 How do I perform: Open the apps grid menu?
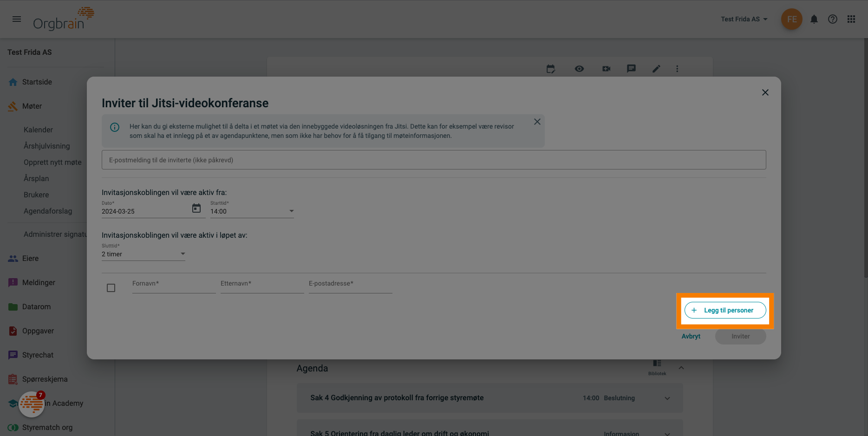(851, 19)
